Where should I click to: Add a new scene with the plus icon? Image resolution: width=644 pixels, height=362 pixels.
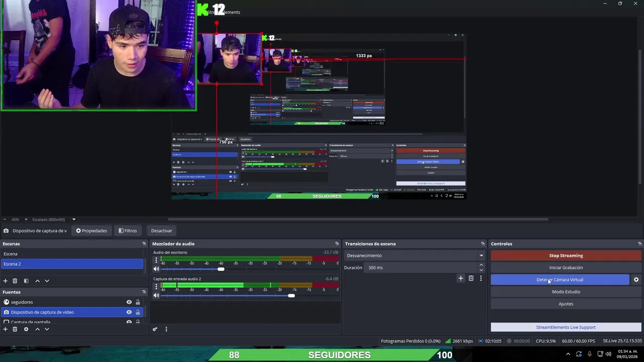6,281
